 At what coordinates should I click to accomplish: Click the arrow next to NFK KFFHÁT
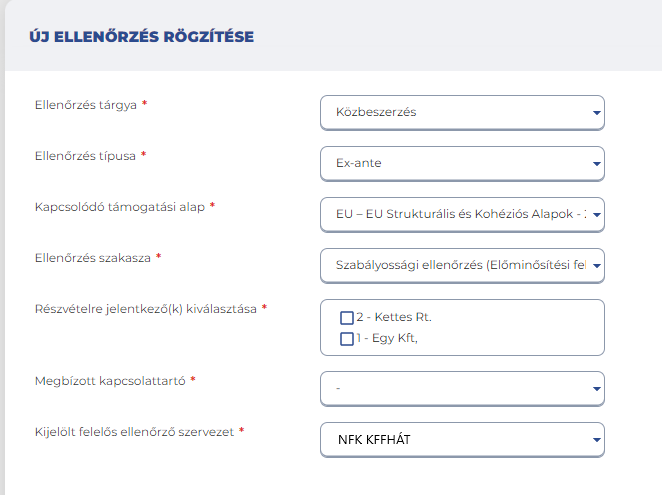[x=597, y=440]
